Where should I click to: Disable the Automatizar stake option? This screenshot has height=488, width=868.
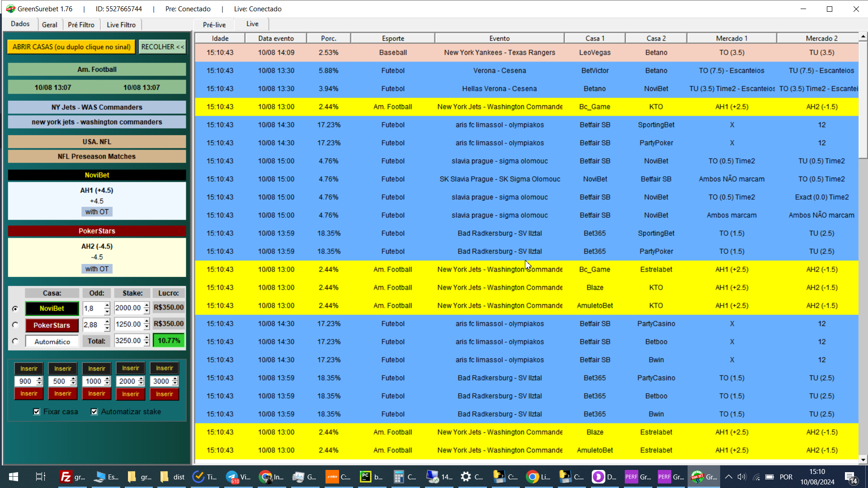pos(94,412)
